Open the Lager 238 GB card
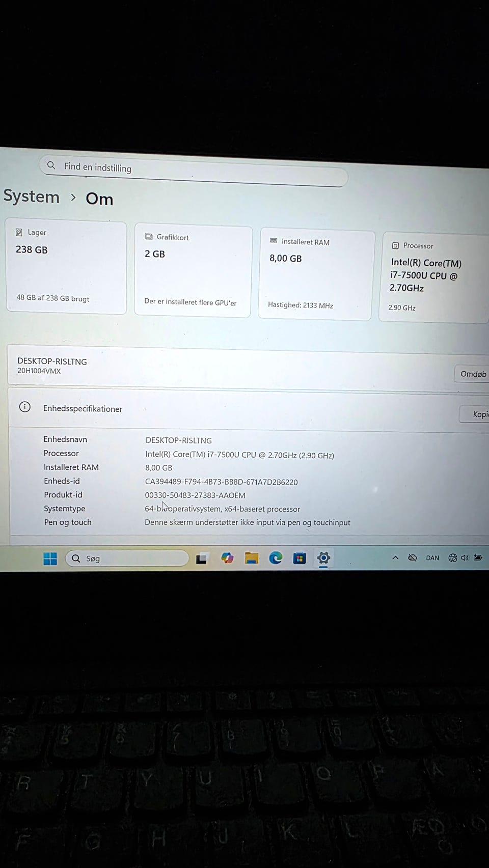This screenshot has height=868, width=489. click(x=66, y=267)
